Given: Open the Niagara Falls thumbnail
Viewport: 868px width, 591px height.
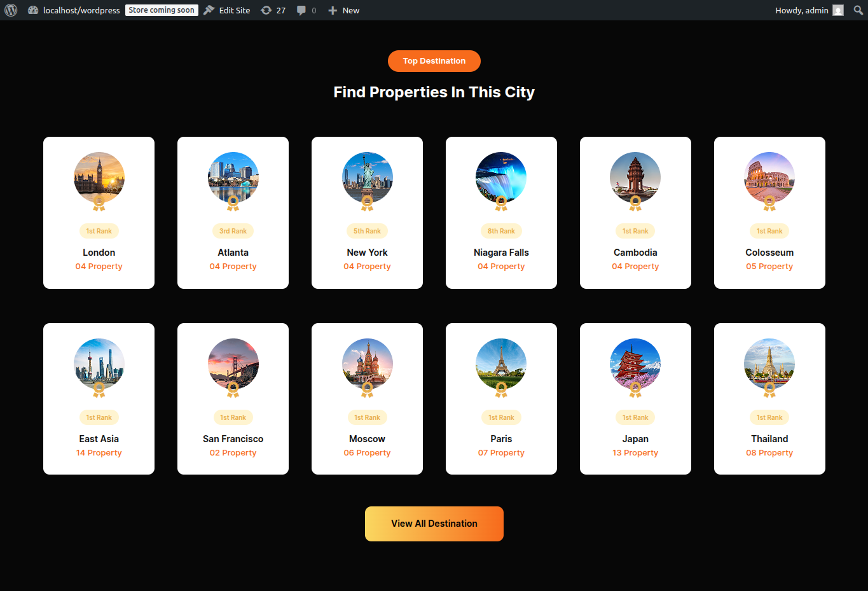Looking at the screenshot, I should [x=501, y=177].
